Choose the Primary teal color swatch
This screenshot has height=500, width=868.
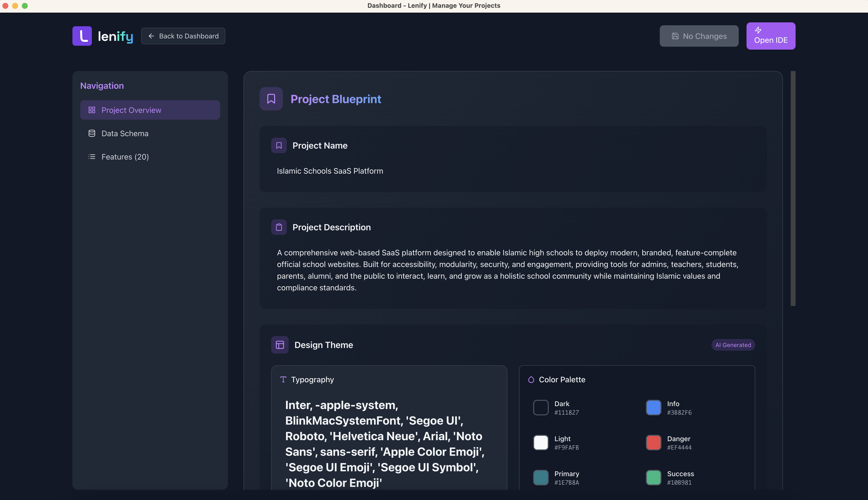541,478
